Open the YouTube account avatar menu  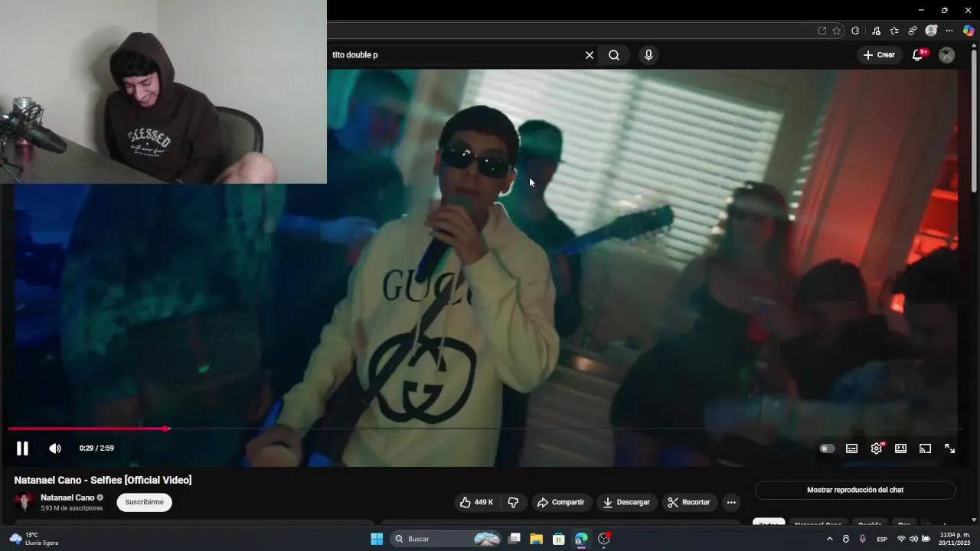[947, 55]
